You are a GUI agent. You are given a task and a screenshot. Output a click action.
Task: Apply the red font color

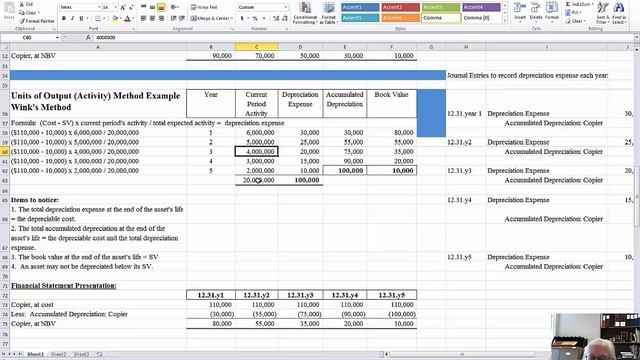pyautogui.click(x=127, y=18)
